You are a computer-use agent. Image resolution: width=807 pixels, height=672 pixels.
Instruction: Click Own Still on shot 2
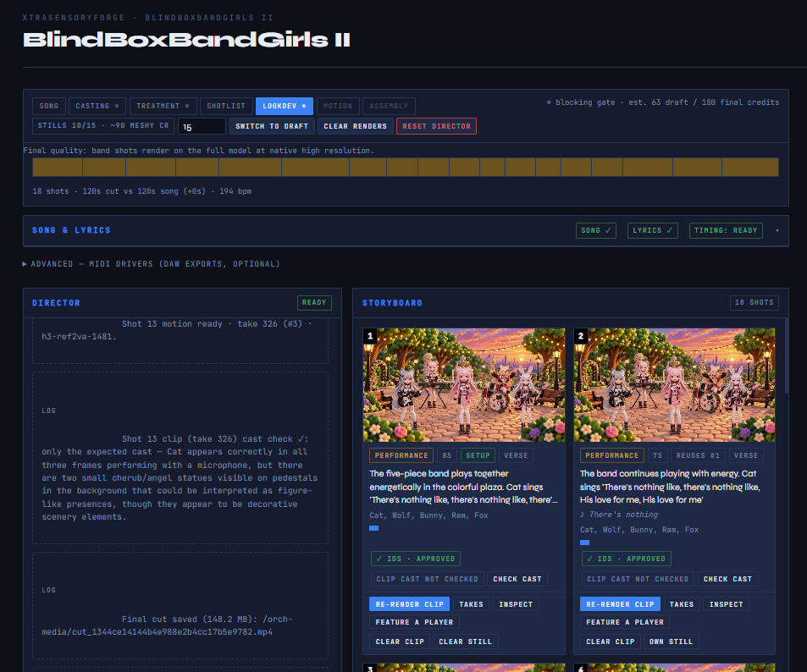pos(671,642)
